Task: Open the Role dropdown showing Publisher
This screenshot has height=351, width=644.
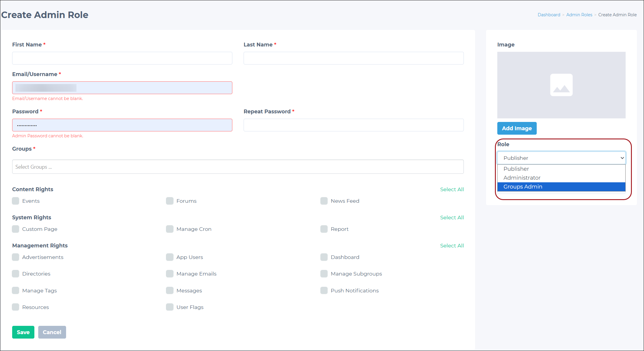Action: [561, 158]
